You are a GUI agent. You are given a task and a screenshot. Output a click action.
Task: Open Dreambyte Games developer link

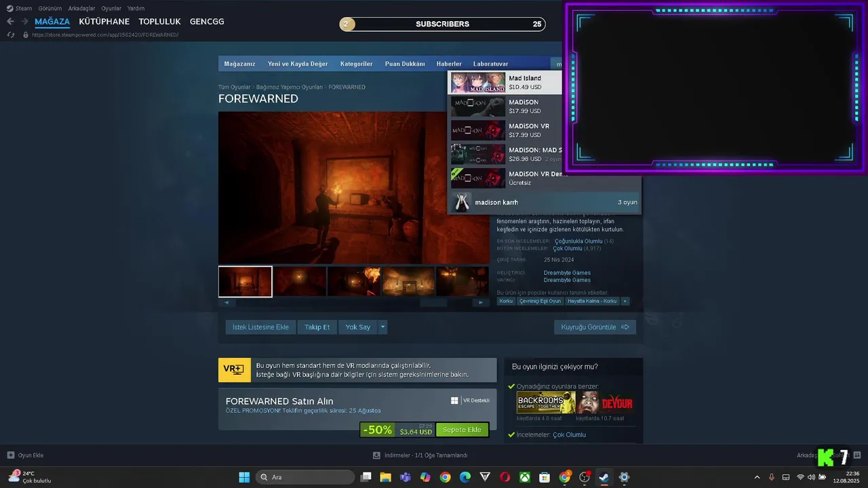[567, 273]
